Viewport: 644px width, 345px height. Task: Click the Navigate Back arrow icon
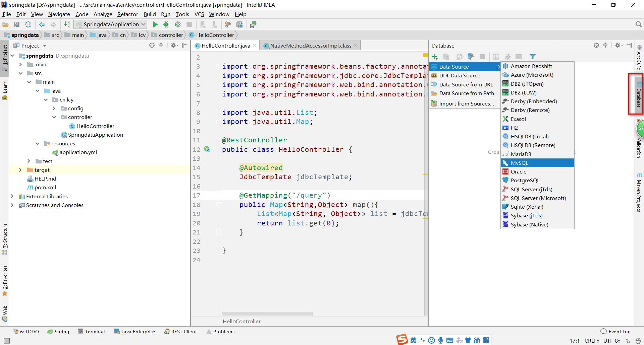click(42, 24)
